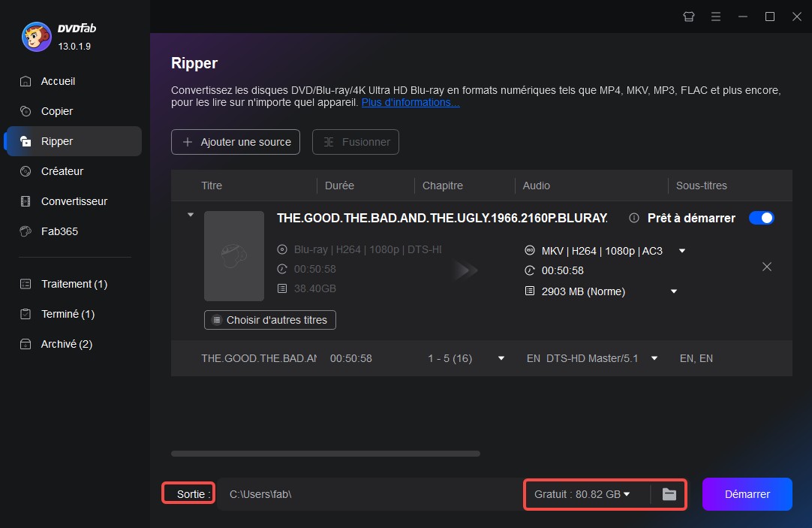Viewport: 812px width, 528px height.
Task: Click the DVDFab monkey logo
Action: (36, 37)
